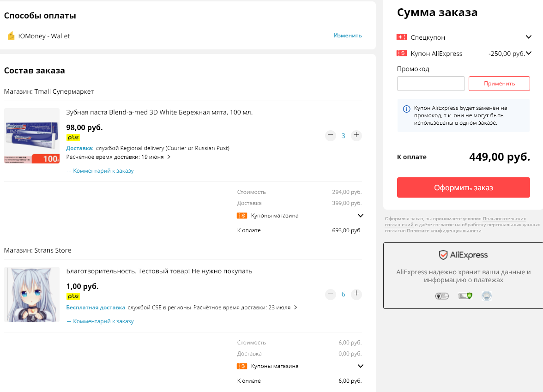543x392 pixels.
Task: Expand Купоны магазина for Tmall Супермаркет
Action: tap(361, 215)
